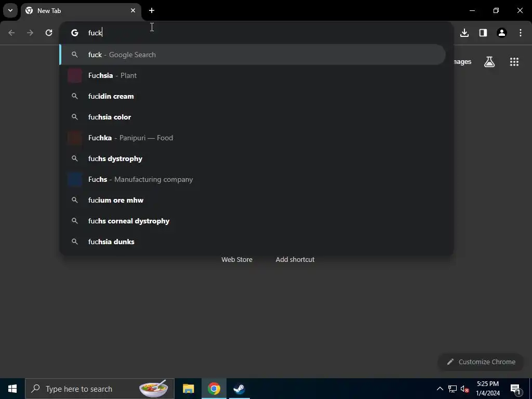Image resolution: width=532 pixels, height=399 pixels.
Task: Click search icon beside fuchsia dunks
Action: [75, 242]
